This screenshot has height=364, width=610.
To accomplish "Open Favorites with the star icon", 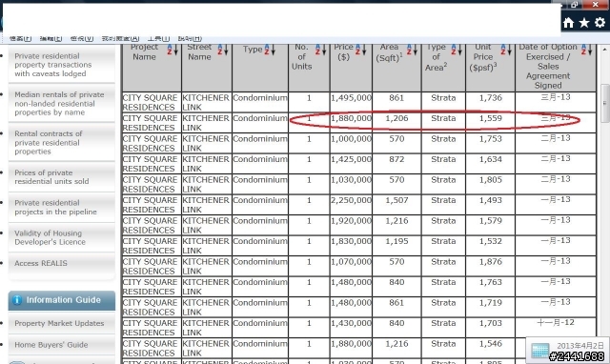I will pyautogui.click(x=584, y=23).
